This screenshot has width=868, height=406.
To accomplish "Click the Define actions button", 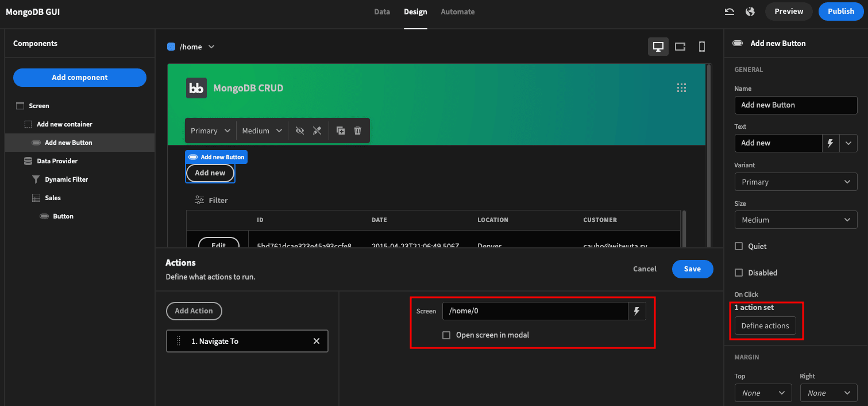I will [765, 326].
